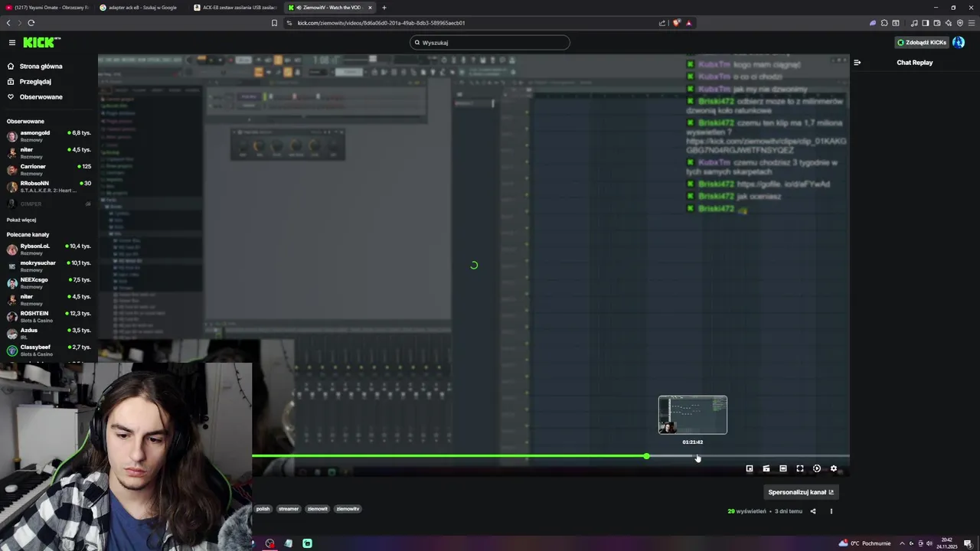
Task: Go back in browser history
Action: [8, 23]
